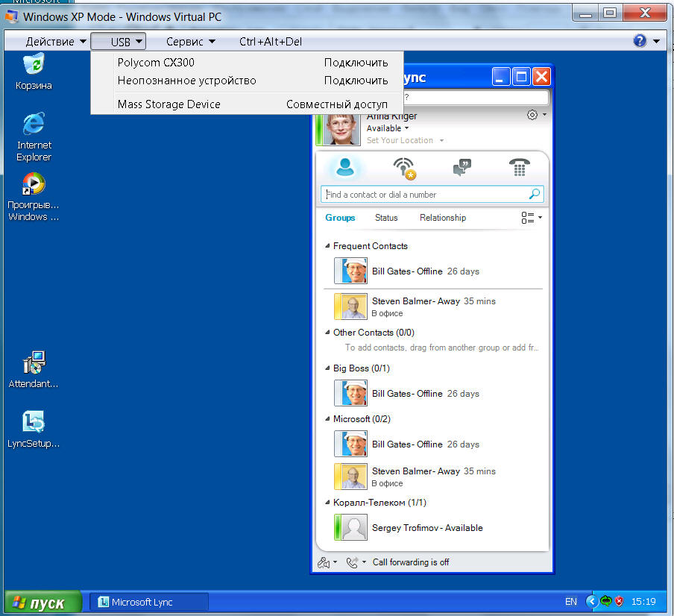
Task: Open the dropdown arrow beside options gear
Action: click(x=544, y=115)
